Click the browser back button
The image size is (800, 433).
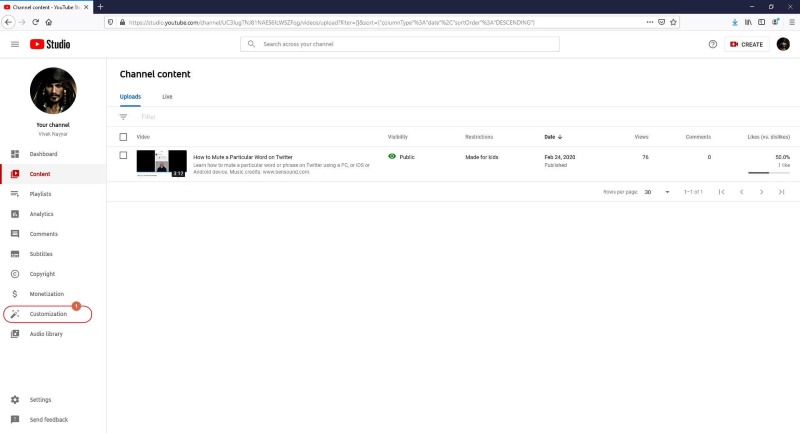coord(8,22)
